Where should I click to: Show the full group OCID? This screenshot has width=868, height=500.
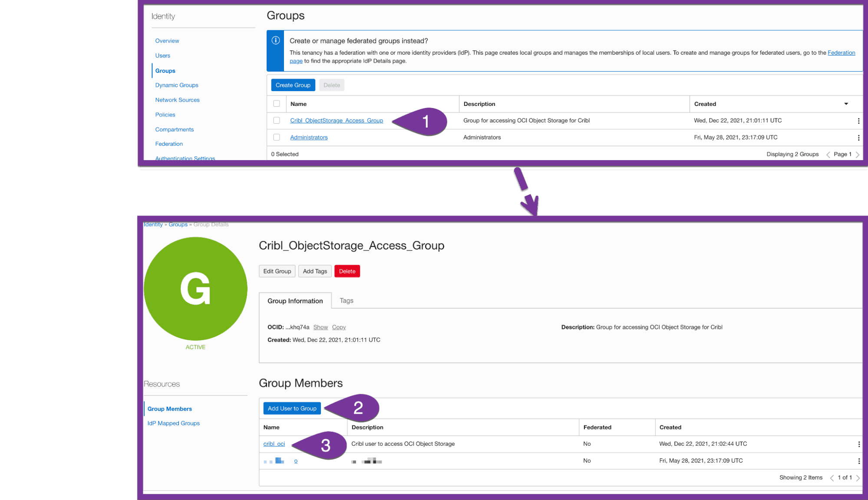click(320, 327)
